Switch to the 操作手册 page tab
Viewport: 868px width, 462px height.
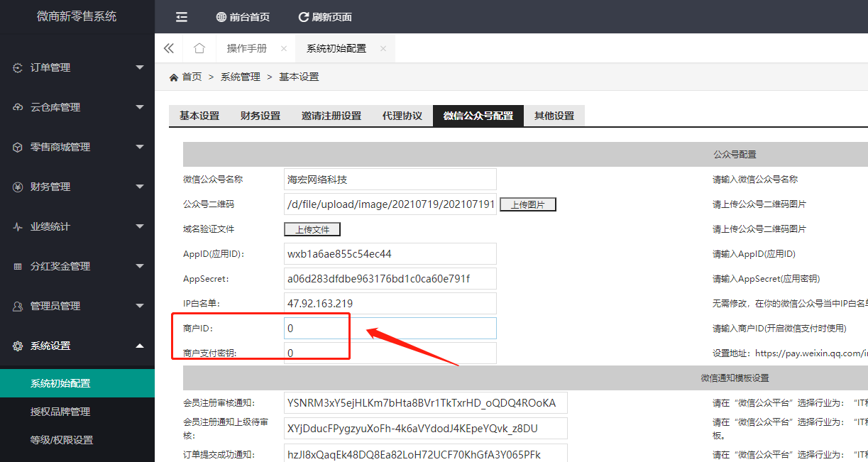click(x=247, y=49)
